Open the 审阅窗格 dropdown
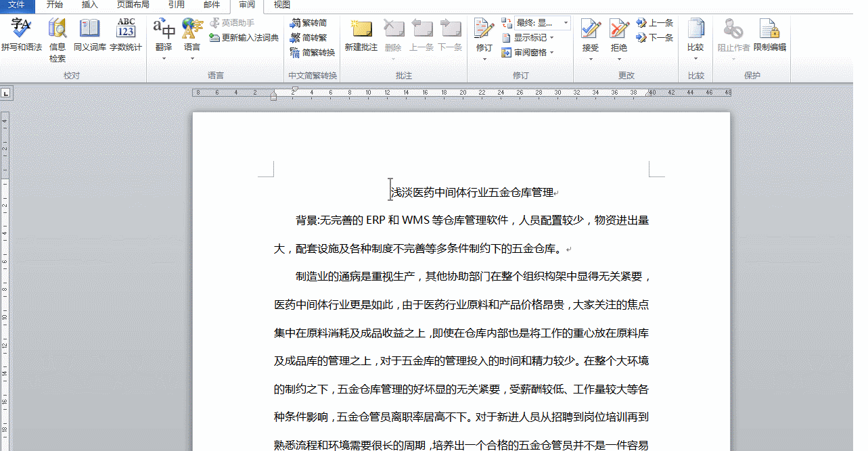This screenshot has height=451, width=868. pyautogui.click(x=528, y=53)
